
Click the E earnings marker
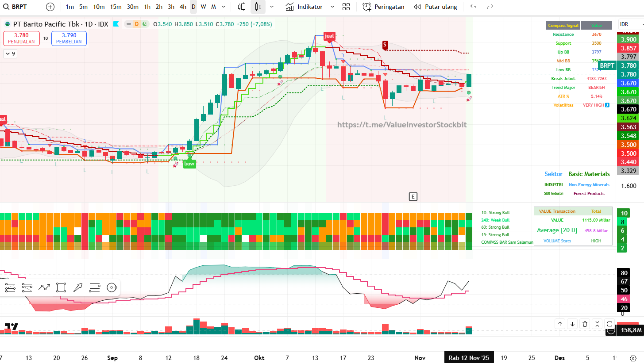(x=413, y=197)
